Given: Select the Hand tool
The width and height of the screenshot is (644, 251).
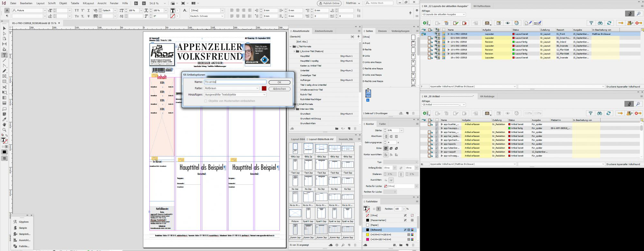Looking at the screenshot, I should click(5, 125).
